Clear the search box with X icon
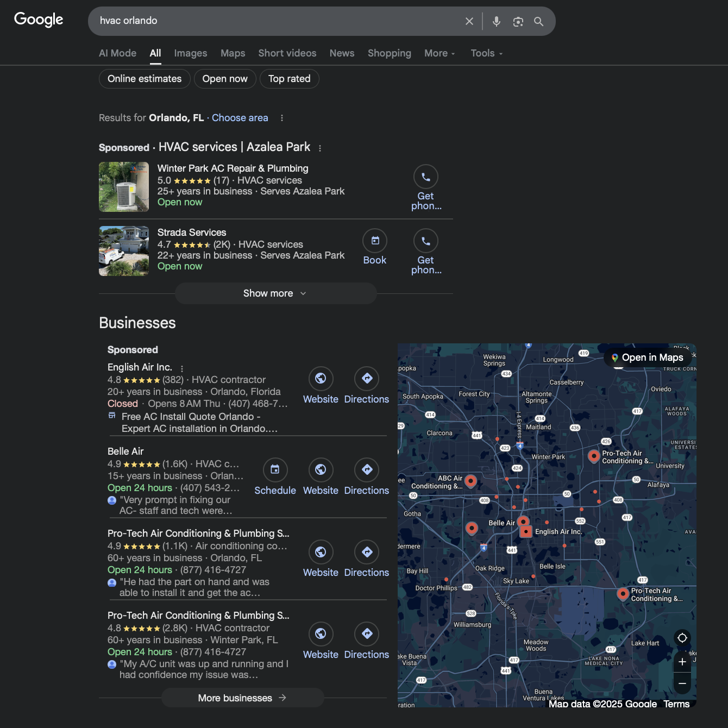The height and width of the screenshot is (728, 728). coord(469,21)
